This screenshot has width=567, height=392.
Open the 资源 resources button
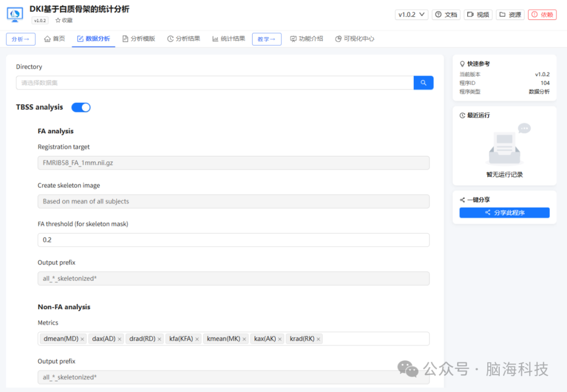510,15
